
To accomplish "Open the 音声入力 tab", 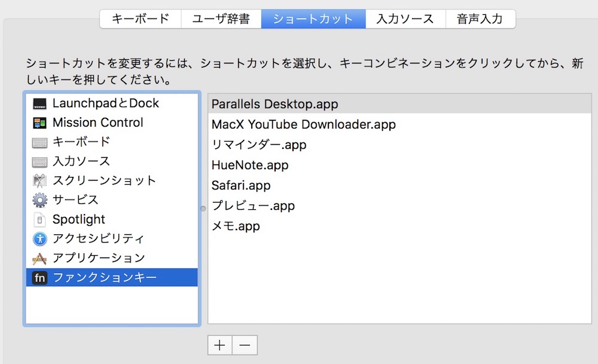I will click(480, 19).
